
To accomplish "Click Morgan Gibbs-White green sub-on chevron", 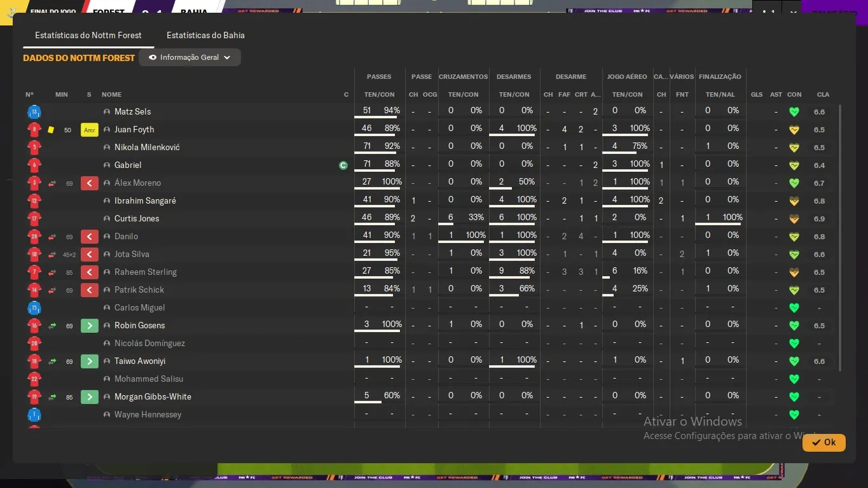I will click(x=90, y=397).
